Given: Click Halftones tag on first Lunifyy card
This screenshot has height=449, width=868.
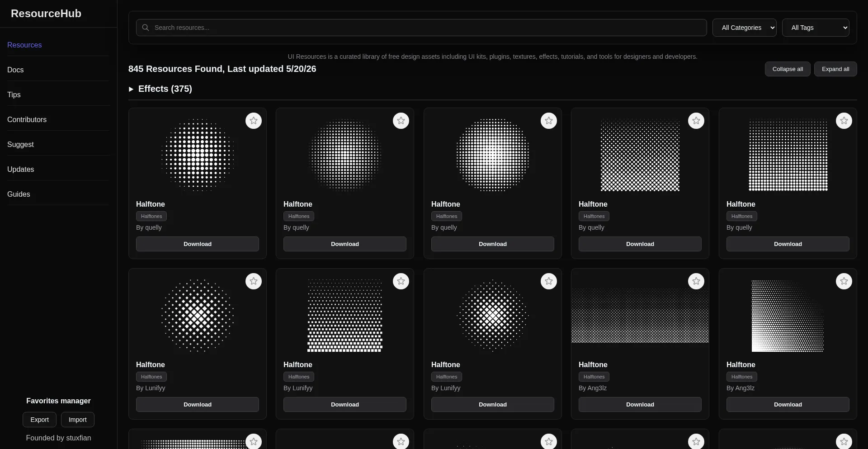Looking at the screenshot, I should pyautogui.click(x=151, y=377).
